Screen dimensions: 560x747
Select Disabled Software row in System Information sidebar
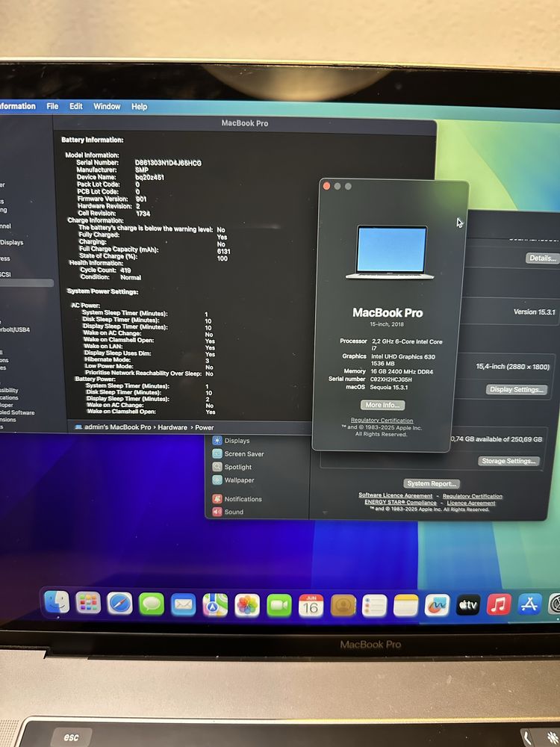(x=17, y=412)
